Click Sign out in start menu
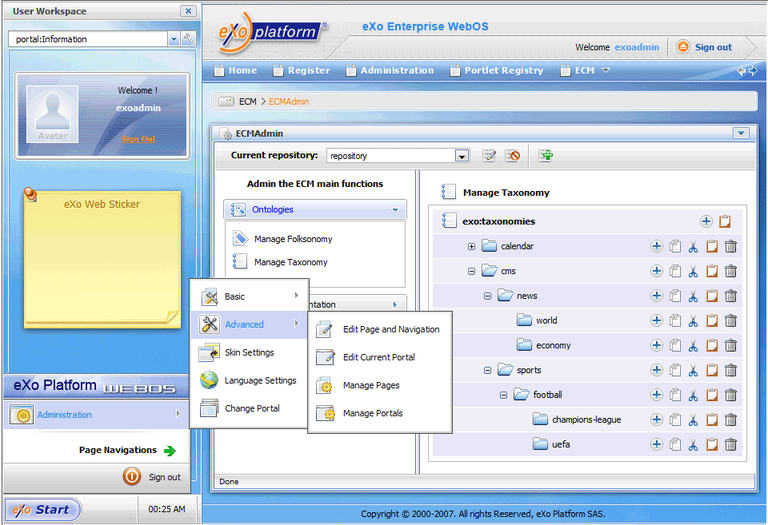The height and width of the screenshot is (525, 768). 152,477
